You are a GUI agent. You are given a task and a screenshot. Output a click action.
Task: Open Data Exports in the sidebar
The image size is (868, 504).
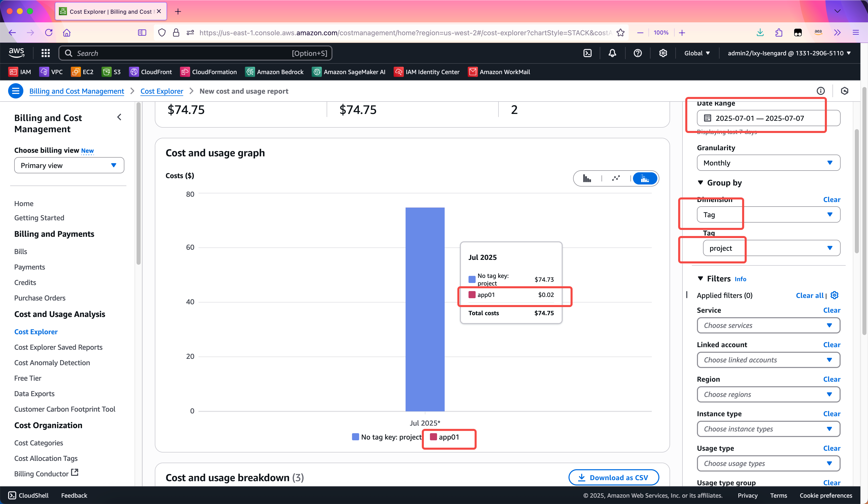pyautogui.click(x=35, y=393)
